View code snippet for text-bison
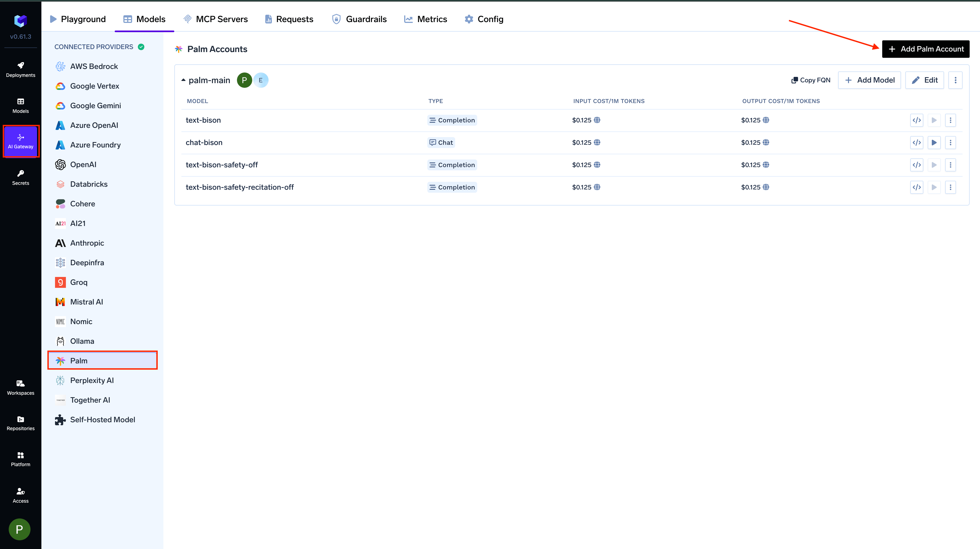This screenshot has width=980, height=549. point(917,120)
